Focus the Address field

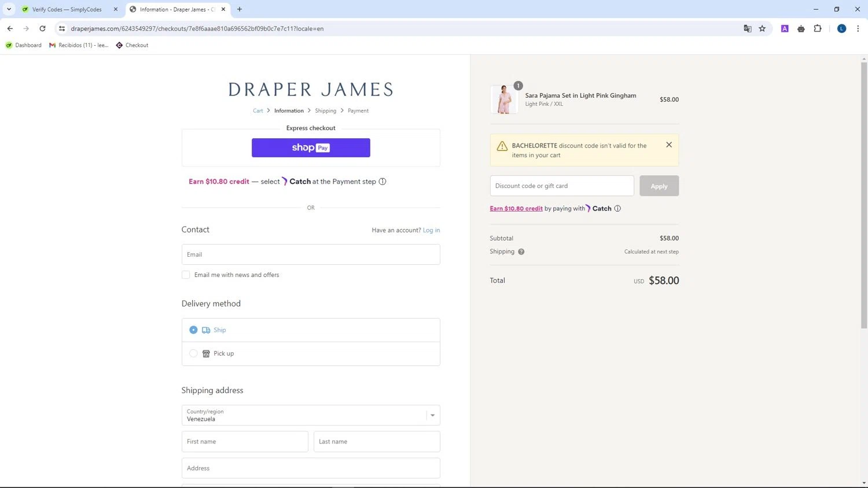click(x=311, y=468)
